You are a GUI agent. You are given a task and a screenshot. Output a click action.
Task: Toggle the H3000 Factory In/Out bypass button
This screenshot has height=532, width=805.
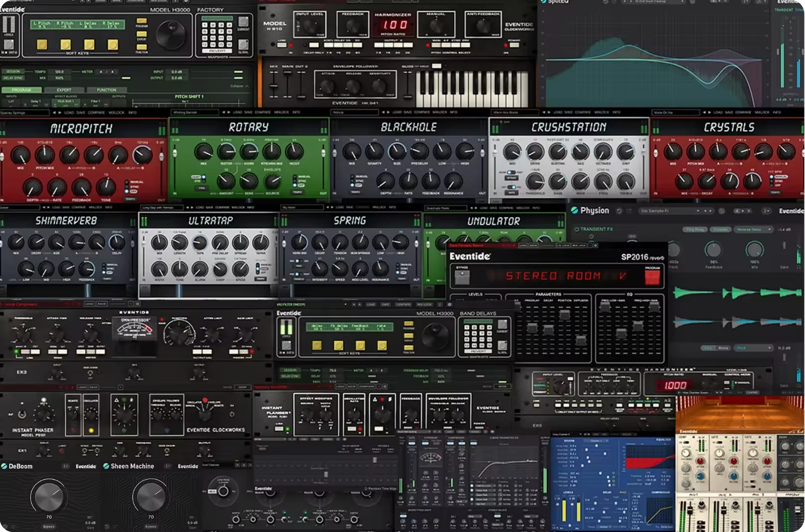coord(8,45)
